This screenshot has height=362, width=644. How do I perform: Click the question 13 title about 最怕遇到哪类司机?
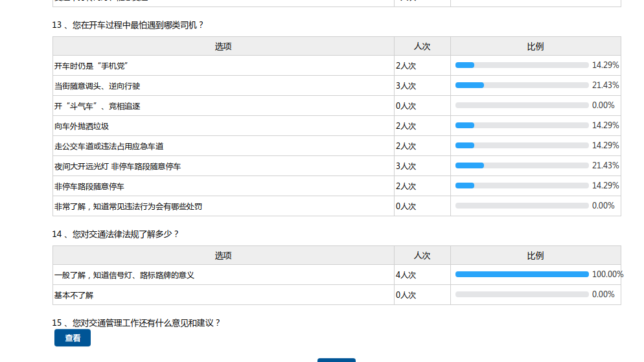pyautogui.click(x=128, y=25)
